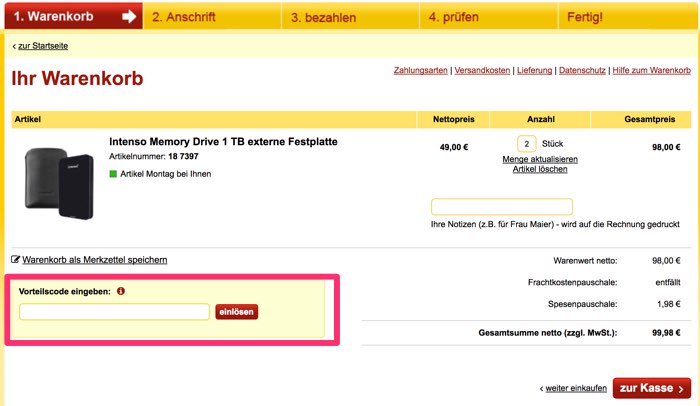Screen dimensions: 700x406
Task: Click the info icon next to Vorteilscode eingeben
Action: point(121,291)
